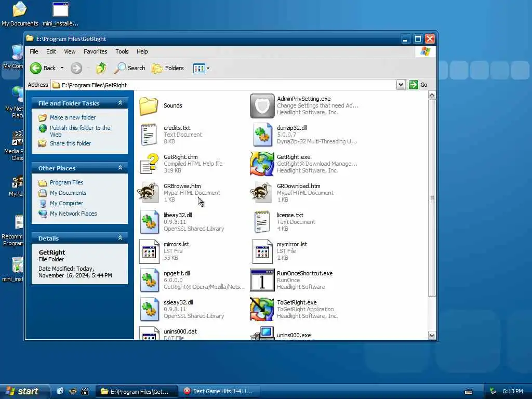This screenshot has height=399, width=532.
Task: Go to My Computer in Other Places
Action: click(66, 203)
